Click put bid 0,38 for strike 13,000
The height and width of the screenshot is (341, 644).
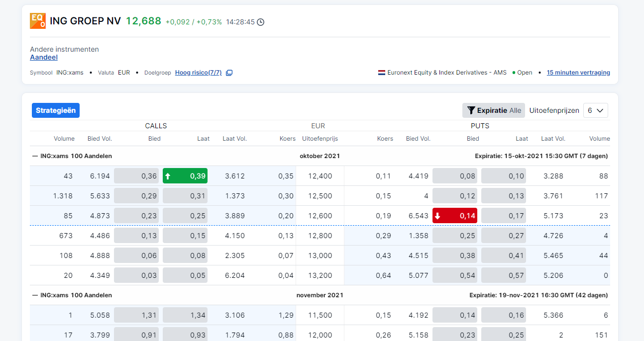pos(455,256)
